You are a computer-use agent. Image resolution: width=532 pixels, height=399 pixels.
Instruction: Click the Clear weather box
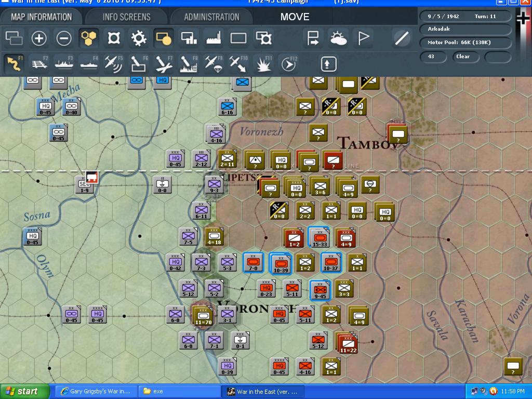coord(465,57)
